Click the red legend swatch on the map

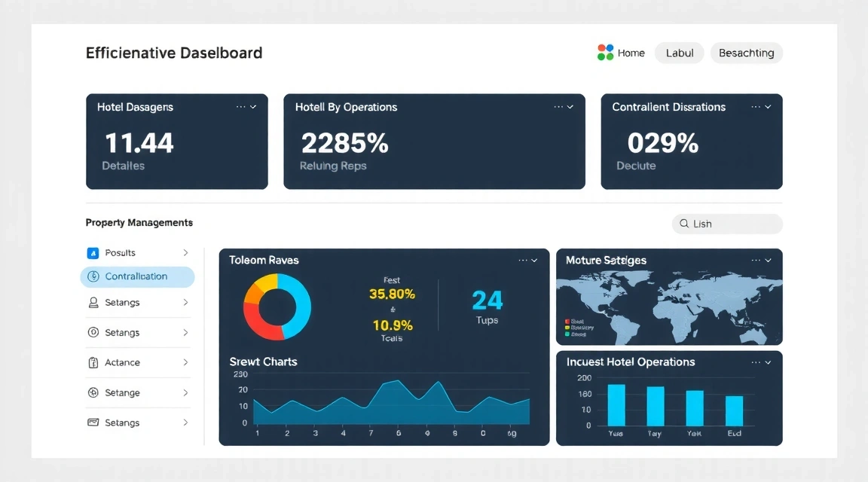567,321
